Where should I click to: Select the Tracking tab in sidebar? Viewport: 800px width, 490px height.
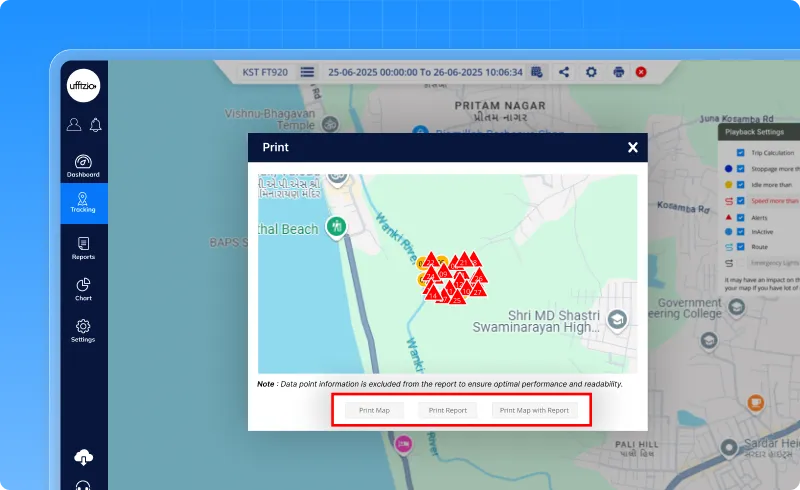tap(83, 203)
